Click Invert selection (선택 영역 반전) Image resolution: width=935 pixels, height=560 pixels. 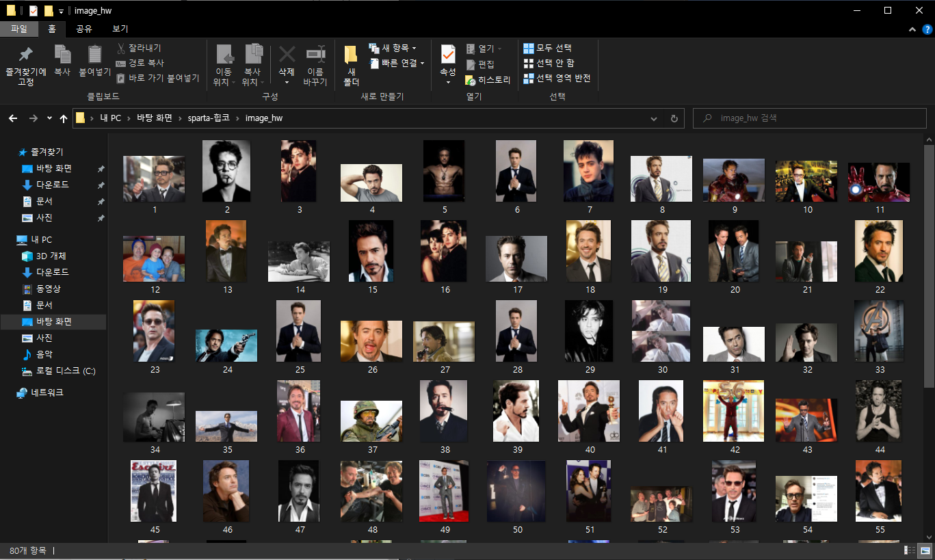coord(557,78)
